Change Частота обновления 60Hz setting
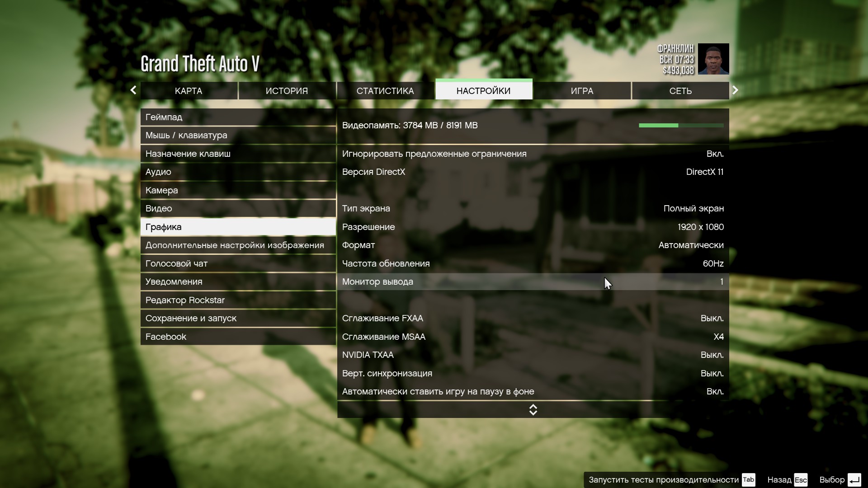Screen dimensions: 868x488 (x=533, y=263)
